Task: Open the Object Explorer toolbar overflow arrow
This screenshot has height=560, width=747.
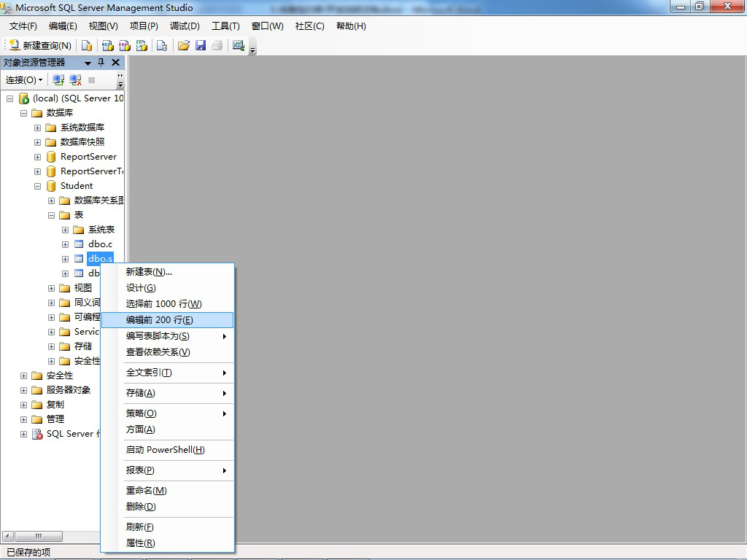Action: tap(120, 80)
